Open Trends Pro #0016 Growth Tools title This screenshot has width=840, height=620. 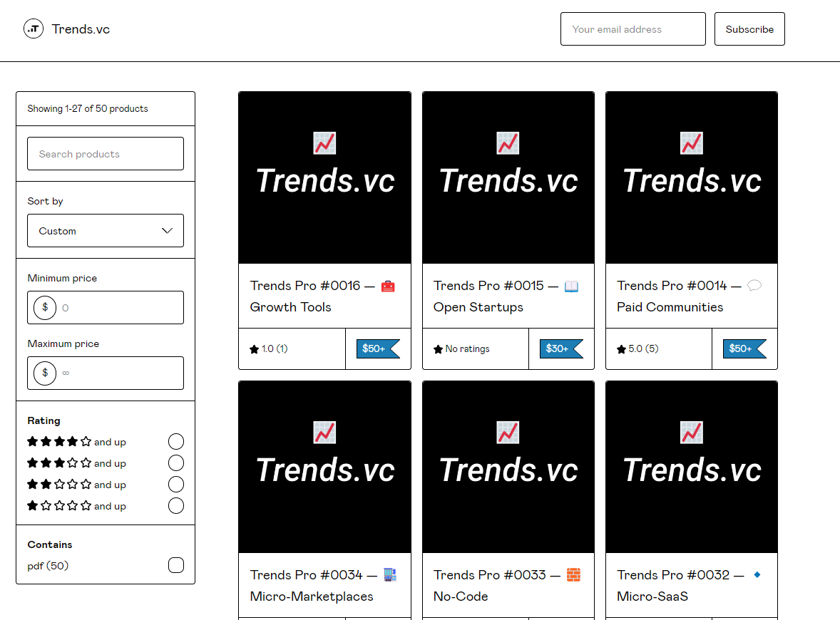coord(322,296)
